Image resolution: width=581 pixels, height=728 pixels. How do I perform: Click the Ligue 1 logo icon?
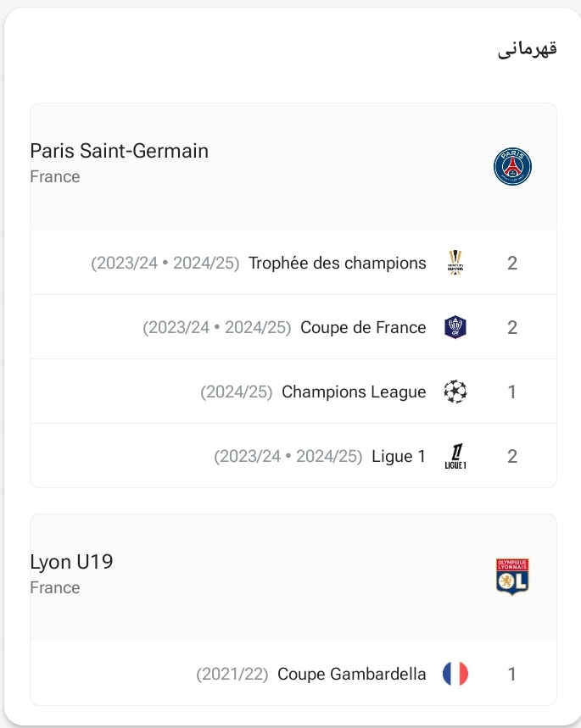(x=455, y=456)
